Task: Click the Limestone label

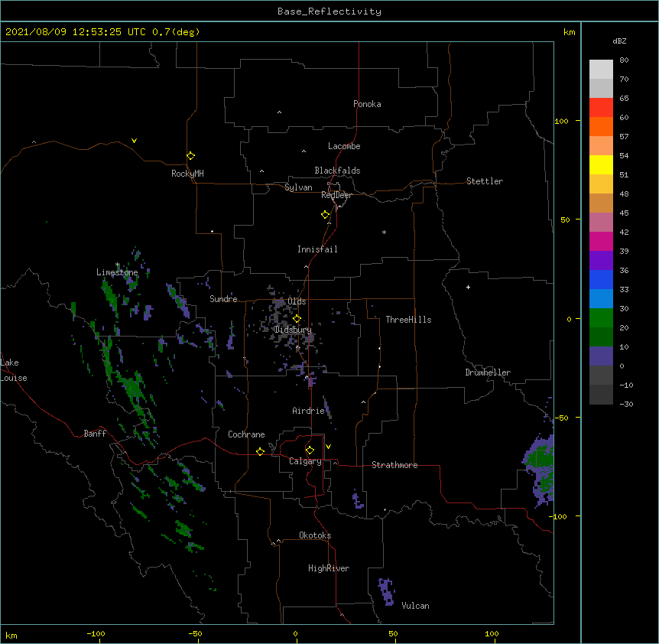Action: point(117,272)
